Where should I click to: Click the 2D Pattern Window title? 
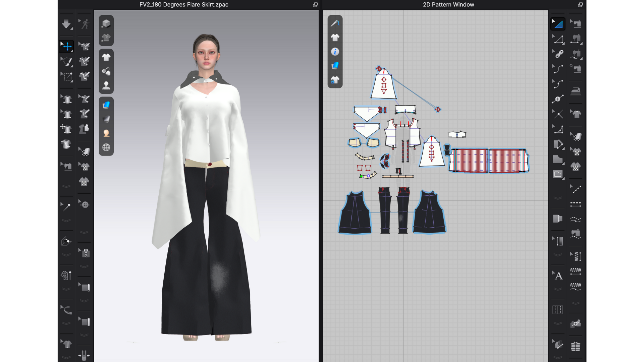tap(448, 5)
